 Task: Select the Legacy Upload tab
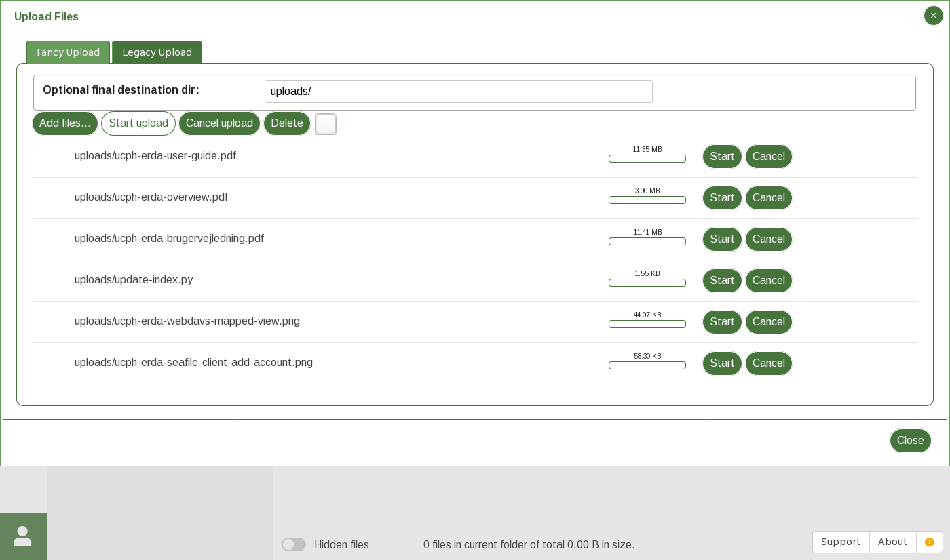tap(157, 52)
